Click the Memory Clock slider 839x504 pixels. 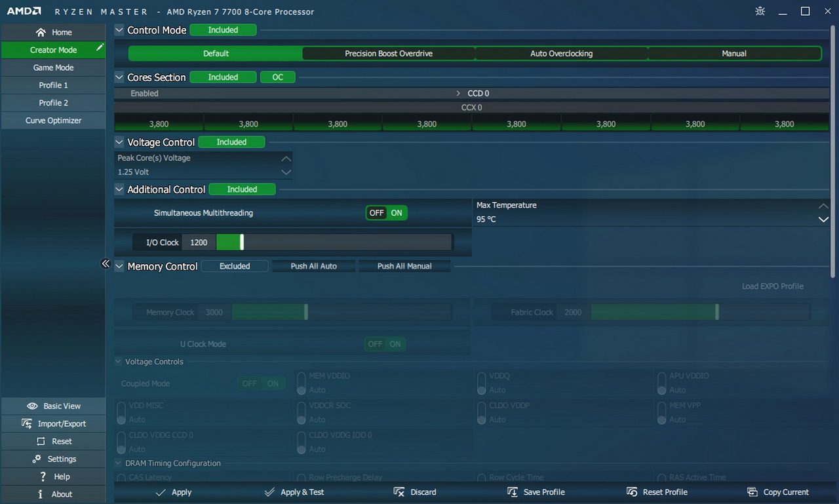click(341, 313)
